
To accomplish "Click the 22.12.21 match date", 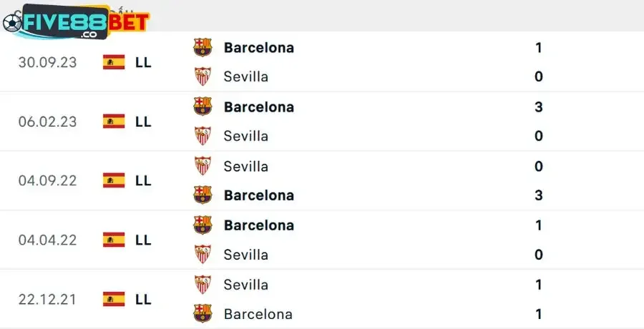I will click(x=47, y=299).
